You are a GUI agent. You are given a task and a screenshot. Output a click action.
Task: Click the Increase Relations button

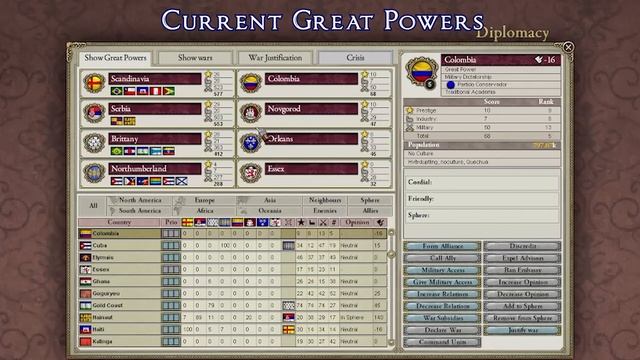pos(442,294)
